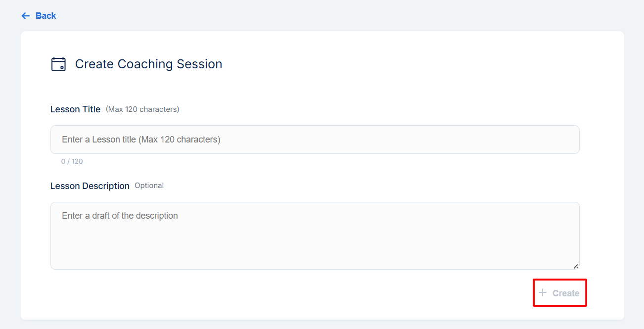Click 'Enter a draft of the description' placeholder
Viewport: 644px width, 329px height.
pos(120,216)
